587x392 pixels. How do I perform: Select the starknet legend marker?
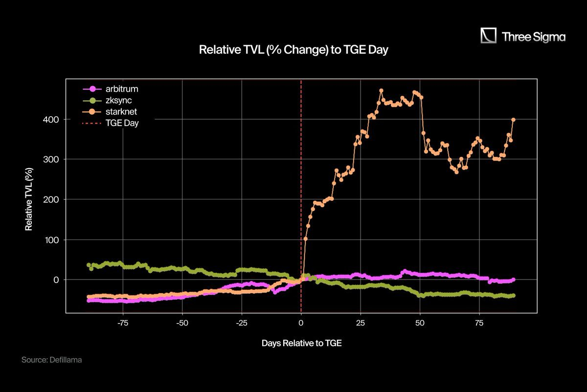coord(91,111)
